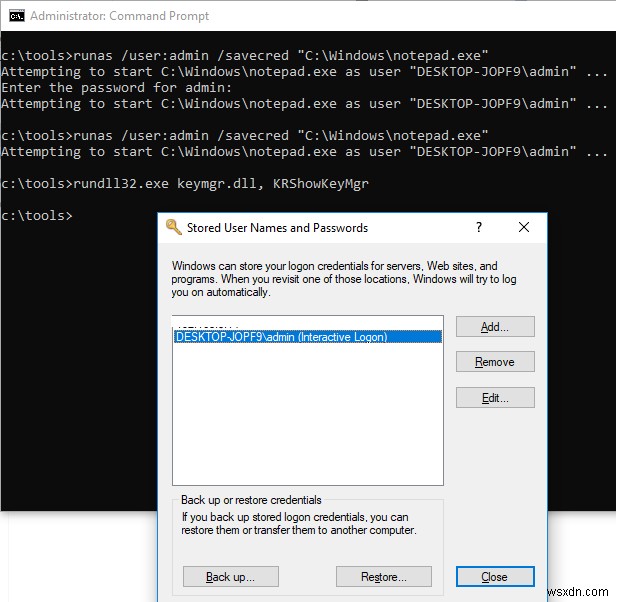Click the rundll32.exe keymgr.dll command line

tap(185, 184)
